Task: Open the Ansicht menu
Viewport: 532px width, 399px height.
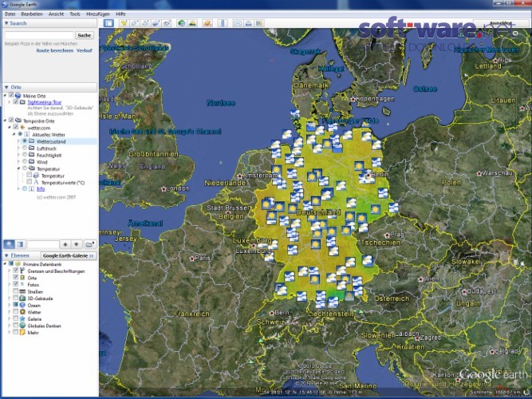Action: [x=56, y=14]
